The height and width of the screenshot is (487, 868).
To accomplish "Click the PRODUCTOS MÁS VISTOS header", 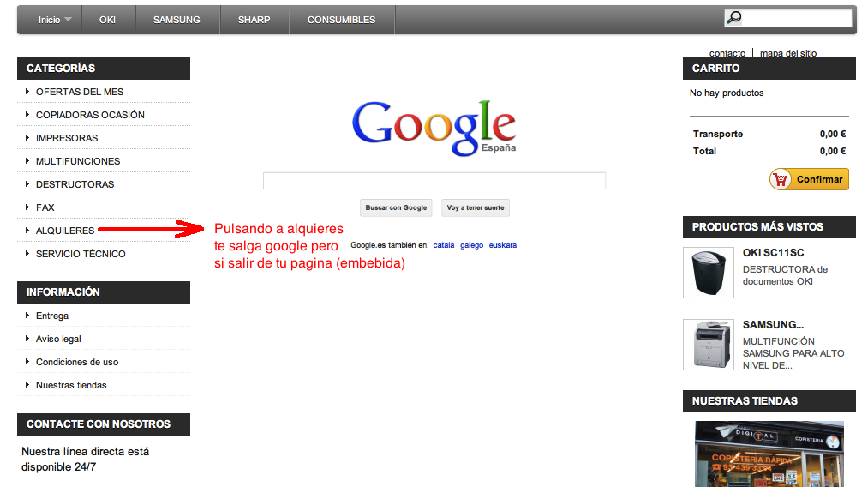I will click(769, 227).
